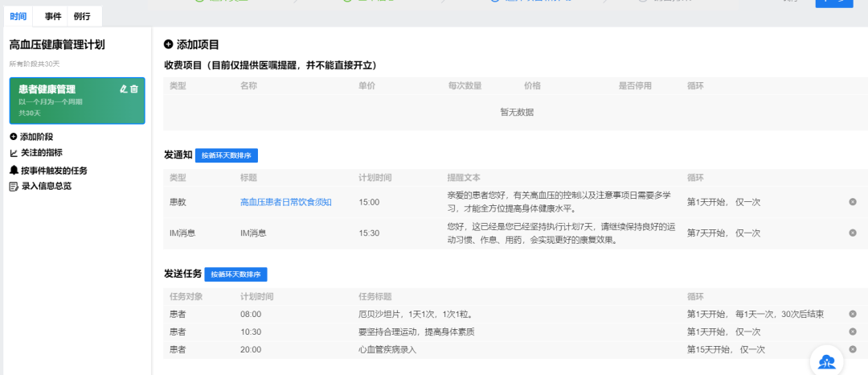Click the bell icon for 按事件触发的任务
868x375 pixels.
14,171
